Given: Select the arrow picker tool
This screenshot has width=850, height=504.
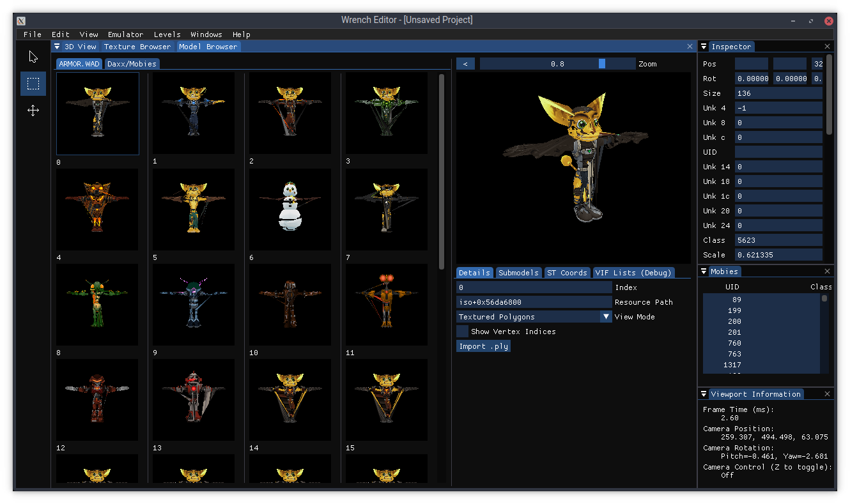Looking at the screenshot, I should [x=33, y=56].
